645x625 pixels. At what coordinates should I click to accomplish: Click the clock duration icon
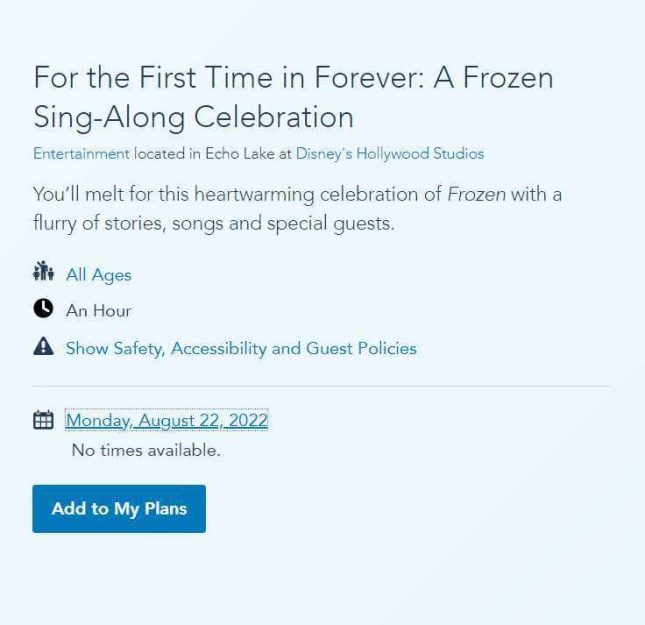pyautogui.click(x=43, y=308)
